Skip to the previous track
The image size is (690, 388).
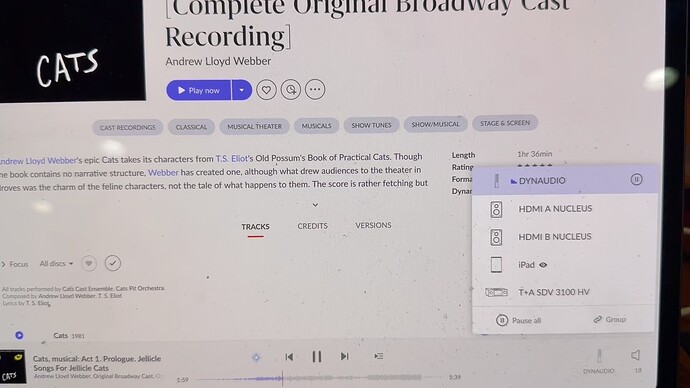[289, 357]
